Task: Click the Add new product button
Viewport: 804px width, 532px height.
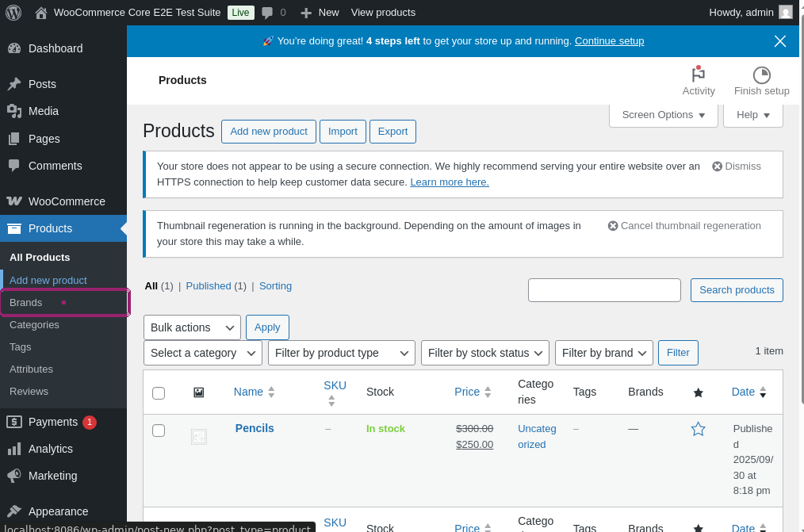Action: 268,132
